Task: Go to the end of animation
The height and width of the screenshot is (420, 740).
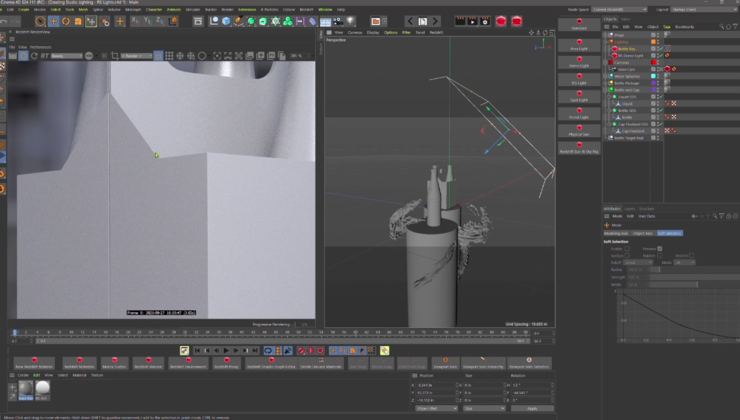Action: (255, 351)
